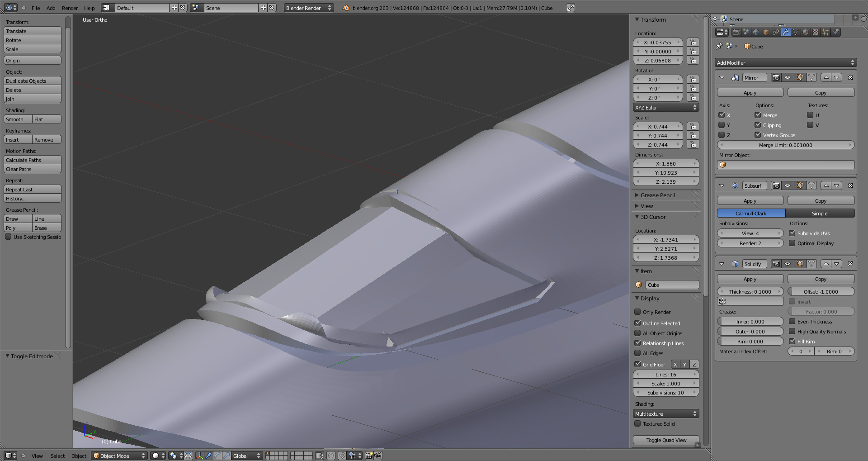Open the Object Data tab (triangle vertices icon)

tap(796, 32)
